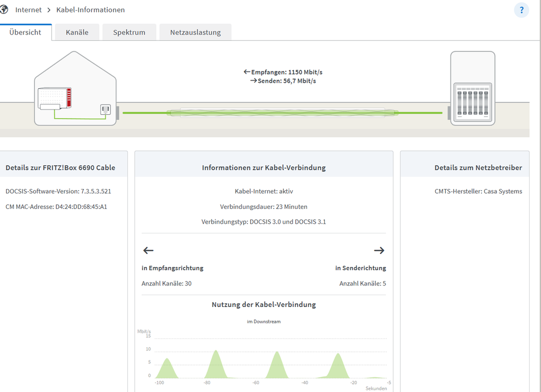The image size is (541, 392).
Task: Click the Internet breadcrumb link
Action: pyautogui.click(x=28, y=10)
